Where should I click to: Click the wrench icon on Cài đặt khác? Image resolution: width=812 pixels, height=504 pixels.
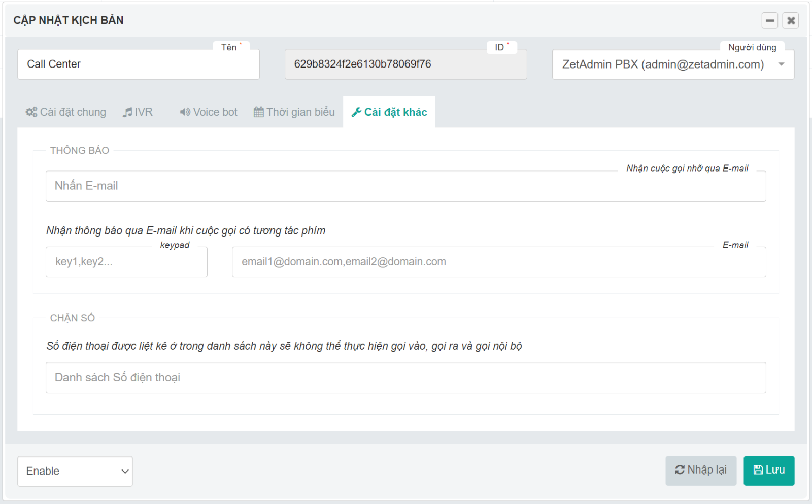click(357, 112)
